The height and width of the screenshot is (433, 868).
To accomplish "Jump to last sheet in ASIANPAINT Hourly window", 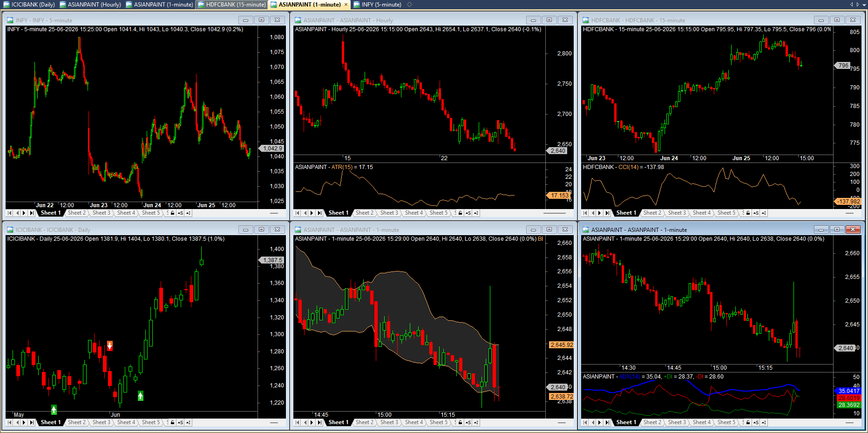I will click(x=319, y=213).
